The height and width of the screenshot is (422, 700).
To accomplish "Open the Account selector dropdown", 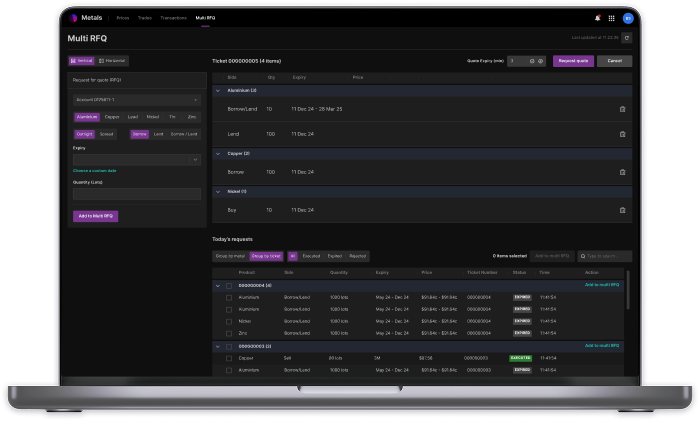I will 137,100.
